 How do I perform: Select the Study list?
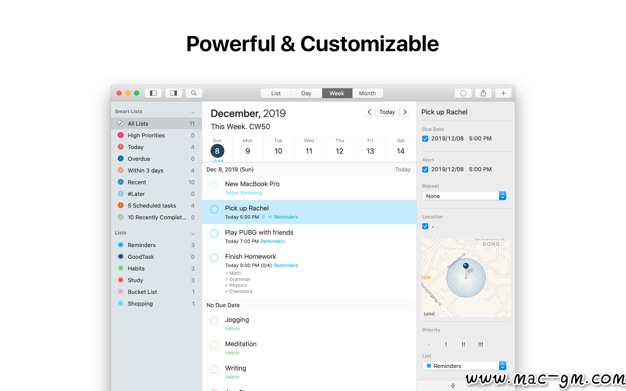(156, 280)
